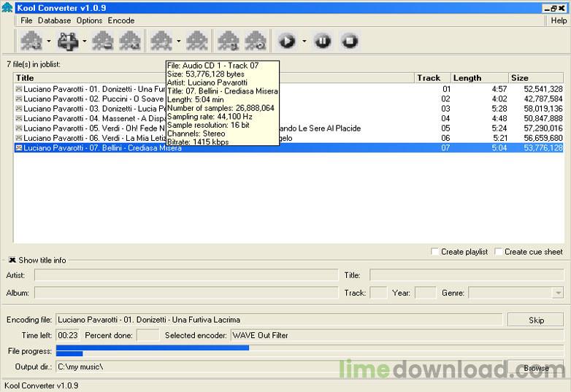Viewport: 571px width, 392px height.
Task: Select row 'Luciano Pavarotti - 04. Massenet - A Disp'
Action: click(x=288, y=118)
